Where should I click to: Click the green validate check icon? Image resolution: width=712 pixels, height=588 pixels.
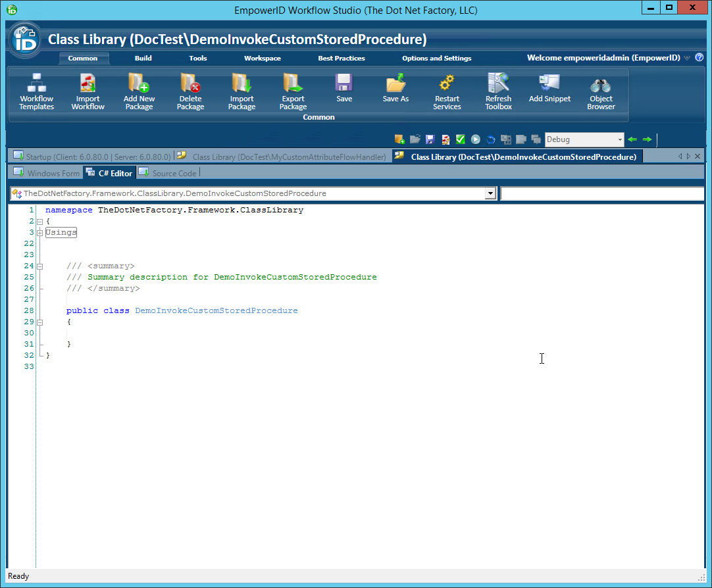[460, 139]
